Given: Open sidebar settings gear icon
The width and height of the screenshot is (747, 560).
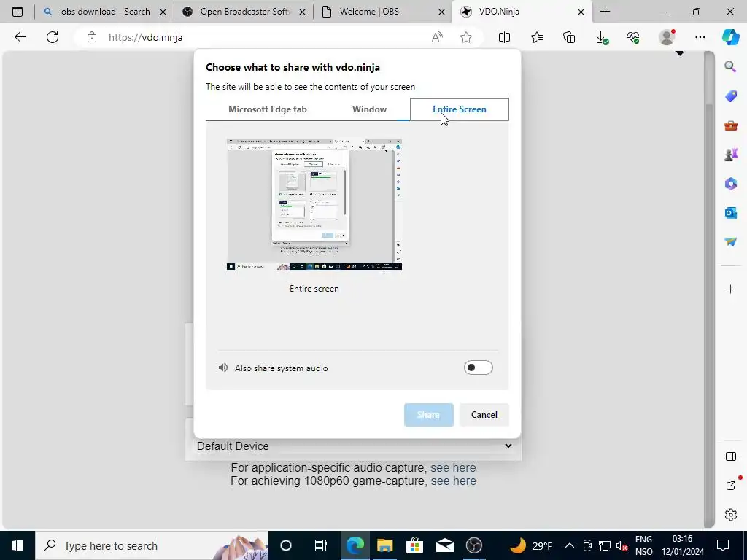Looking at the screenshot, I should [x=730, y=515].
